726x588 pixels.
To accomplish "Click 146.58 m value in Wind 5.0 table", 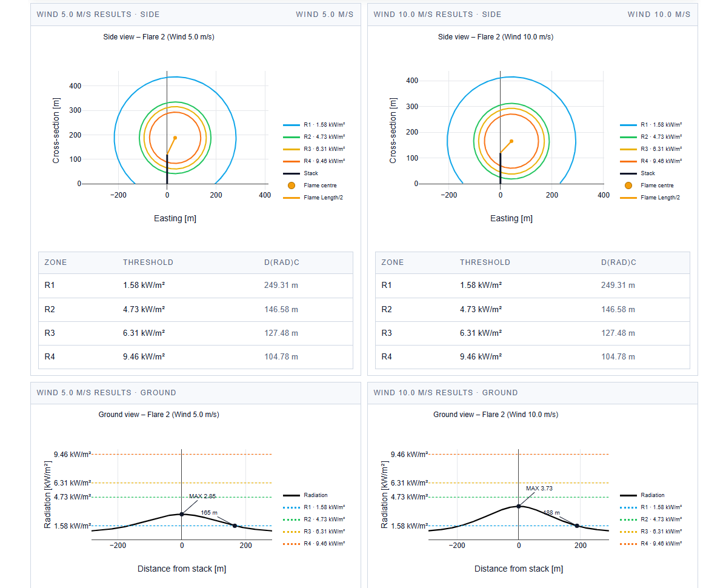I will [x=281, y=310].
